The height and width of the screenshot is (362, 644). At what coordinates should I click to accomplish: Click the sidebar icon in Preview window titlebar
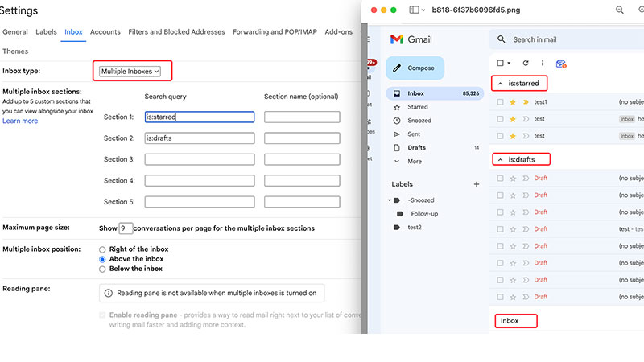(414, 10)
